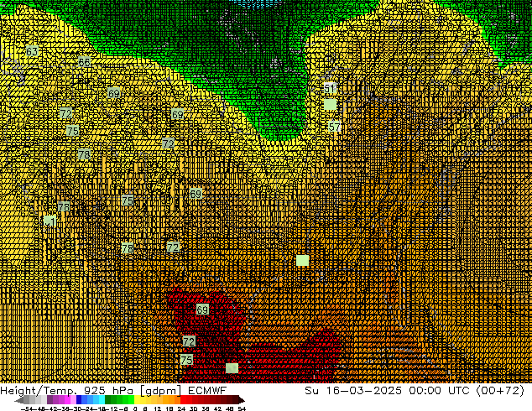Click the 'ECMWF' model label
The height and width of the screenshot is (411, 532).
point(207,390)
